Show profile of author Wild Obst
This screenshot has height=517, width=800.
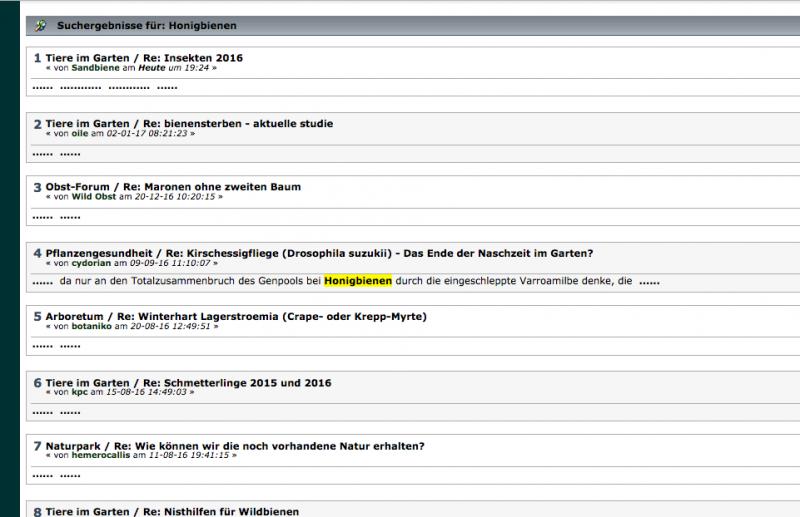coord(94,197)
